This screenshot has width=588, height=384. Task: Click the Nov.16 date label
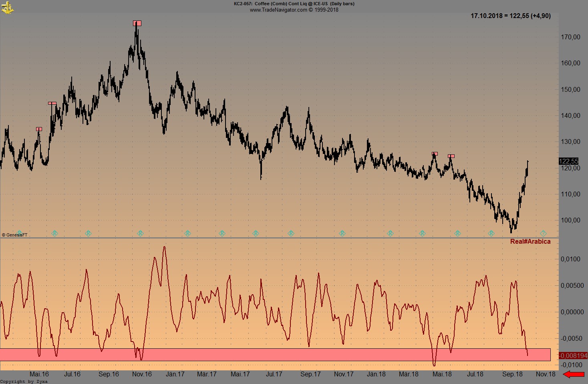coord(142,374)
